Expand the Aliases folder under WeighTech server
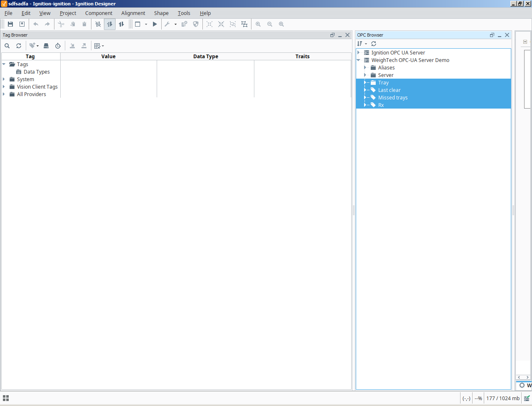This screenshot has height=406, width=532. coord(365,67)
